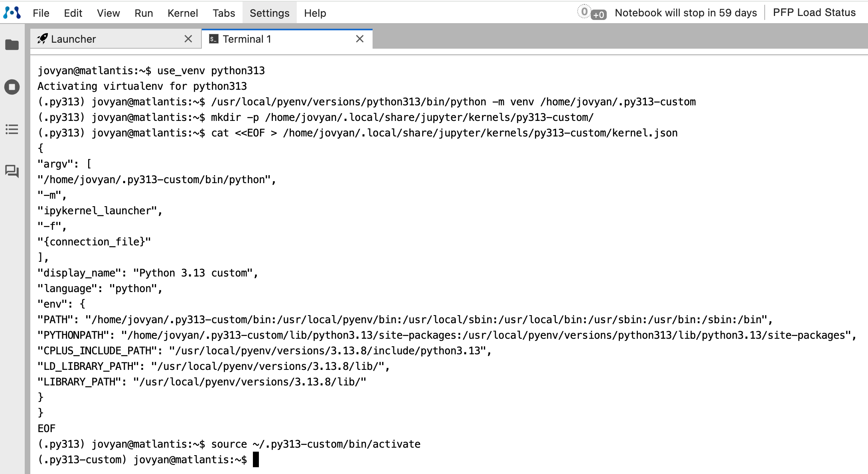Open the comments chat sidebar icon
The image size is (868, 474).
pyautogui.click(x=12, y=171)
